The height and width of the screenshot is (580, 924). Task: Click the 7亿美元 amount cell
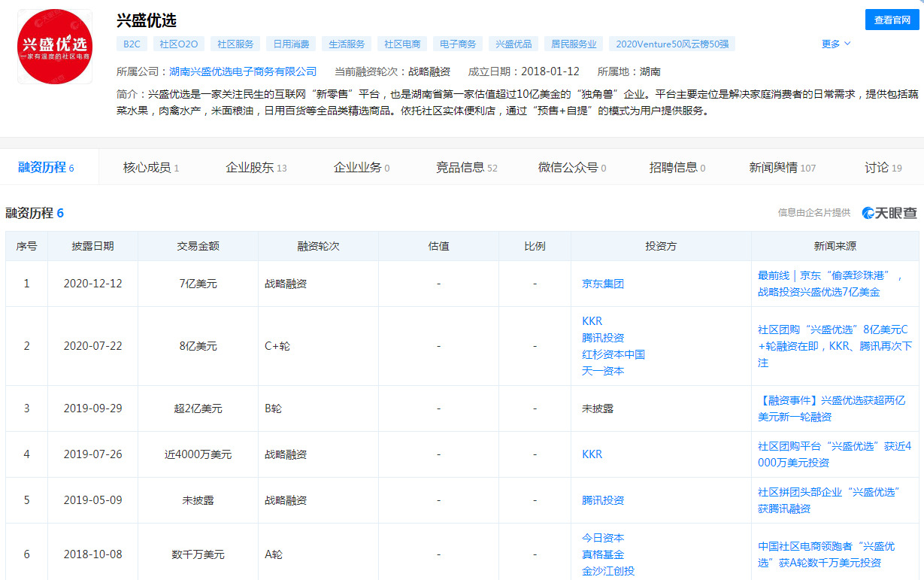click(x=198, y=284)
